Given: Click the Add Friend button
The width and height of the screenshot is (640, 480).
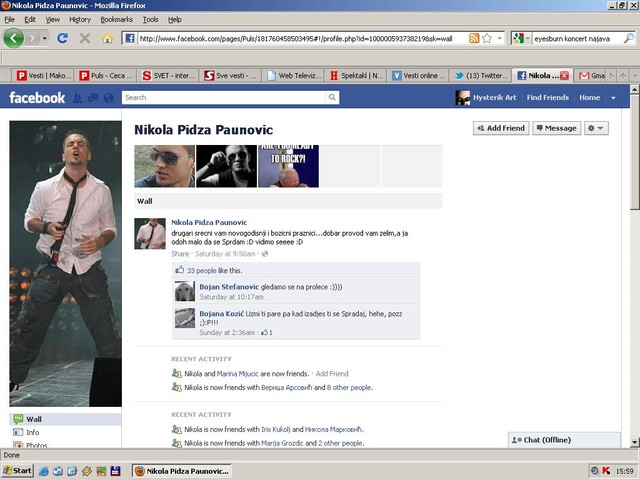Looking at the screenshot, I should pos(501,128).
